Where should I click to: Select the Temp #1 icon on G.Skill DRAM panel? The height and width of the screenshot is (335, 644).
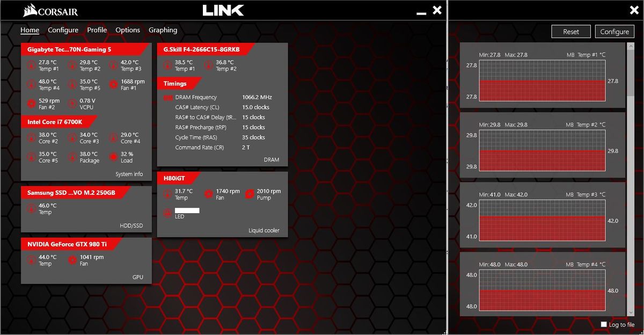168,65
